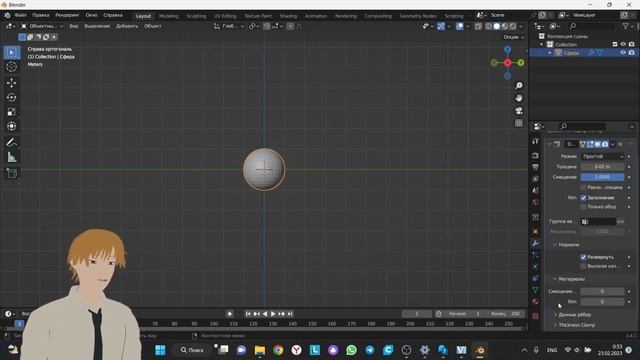Screen dimensions: 640x360
Task: Select the Measure tool
Action: click(11, 157)
